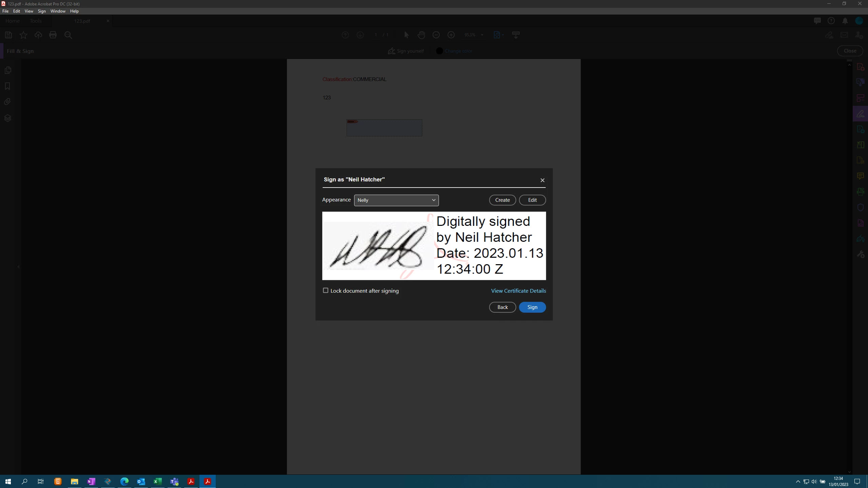Open the find text magnifier icon
The width and height of the screenshot is (868, 488).
68,35
